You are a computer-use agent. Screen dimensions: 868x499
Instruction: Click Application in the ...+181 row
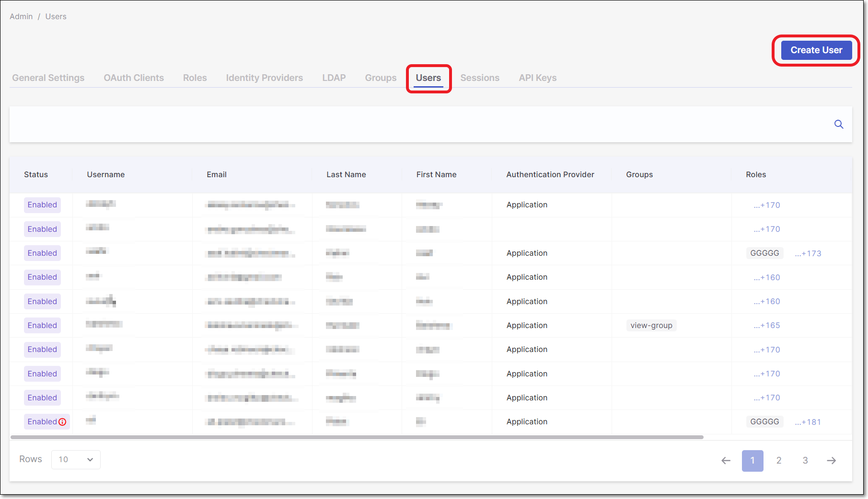pyautogui.click(x=527, y=422)
